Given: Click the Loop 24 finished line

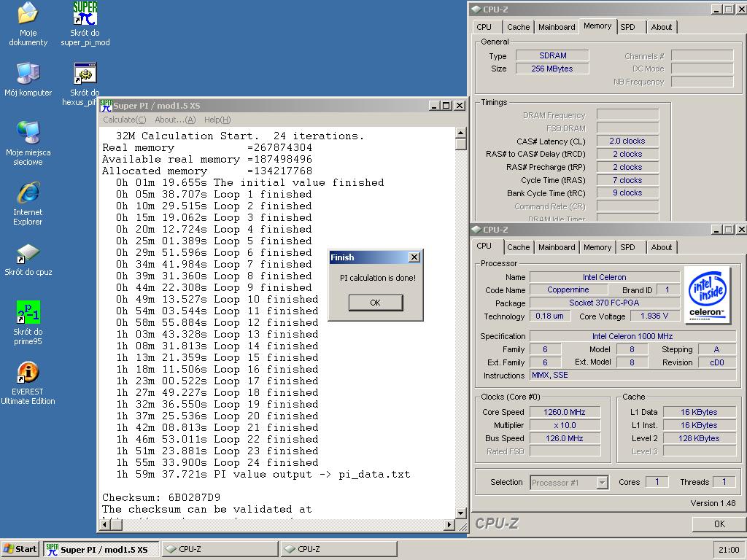Looking at the screenshot, I should [217, 462].
